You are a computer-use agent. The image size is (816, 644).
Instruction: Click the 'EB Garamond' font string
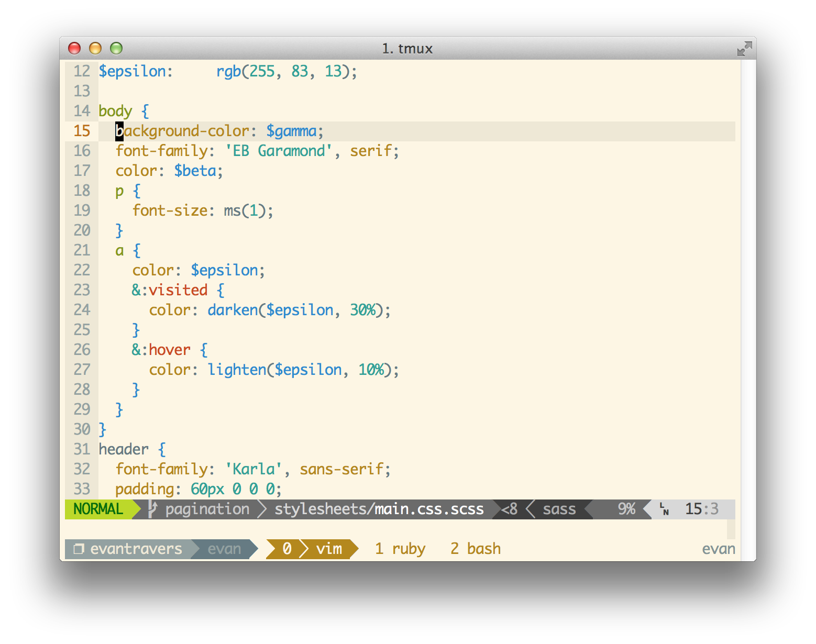coord(279,151)
